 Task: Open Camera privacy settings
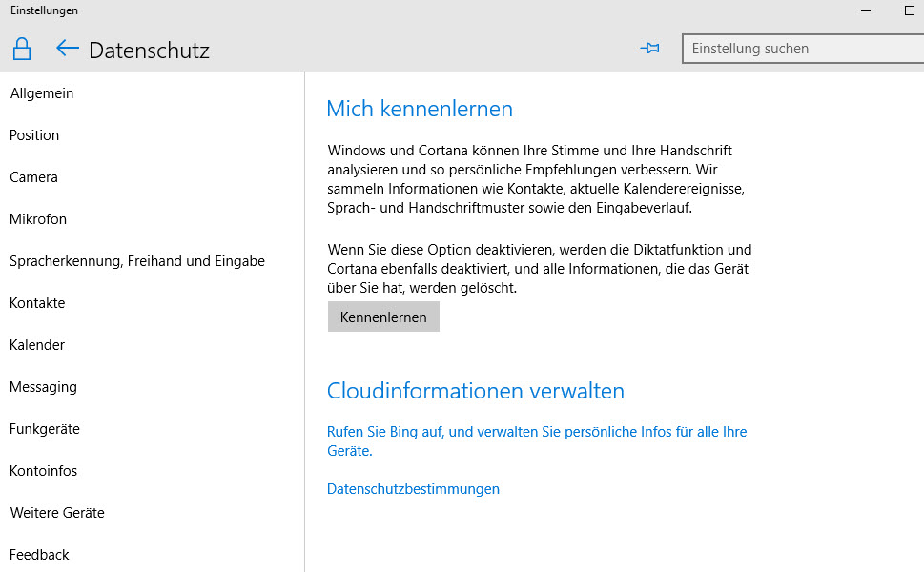point(33,177)
